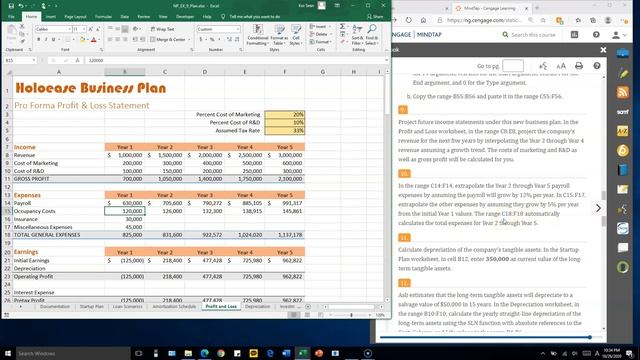The height and width of the screenshot is (360, 640).
Task: Switch to Normal view in status bar
Action: click(x=293, y=315)
